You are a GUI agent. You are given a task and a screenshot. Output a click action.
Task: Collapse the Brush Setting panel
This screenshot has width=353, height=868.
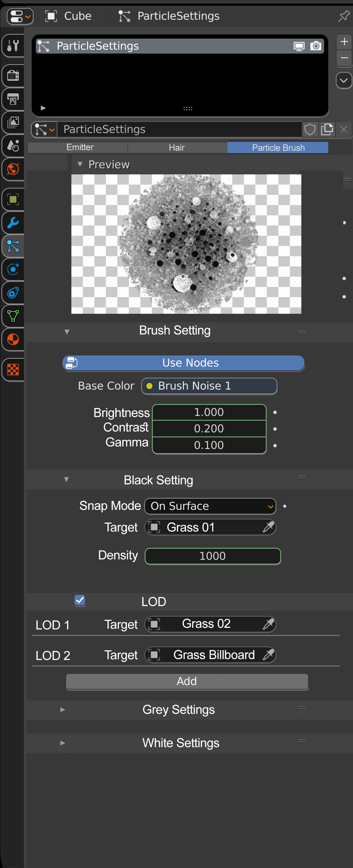pyautogui.click(x=67, y=332)
